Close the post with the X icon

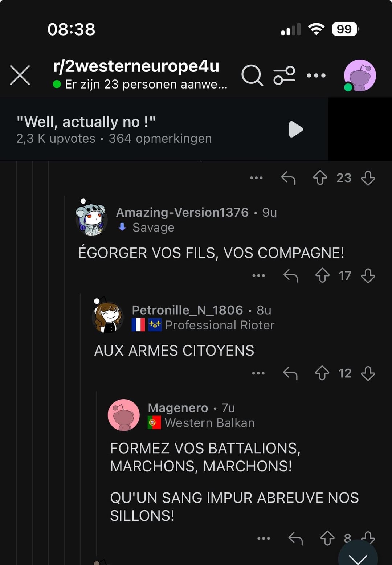(x=20, y=75)
